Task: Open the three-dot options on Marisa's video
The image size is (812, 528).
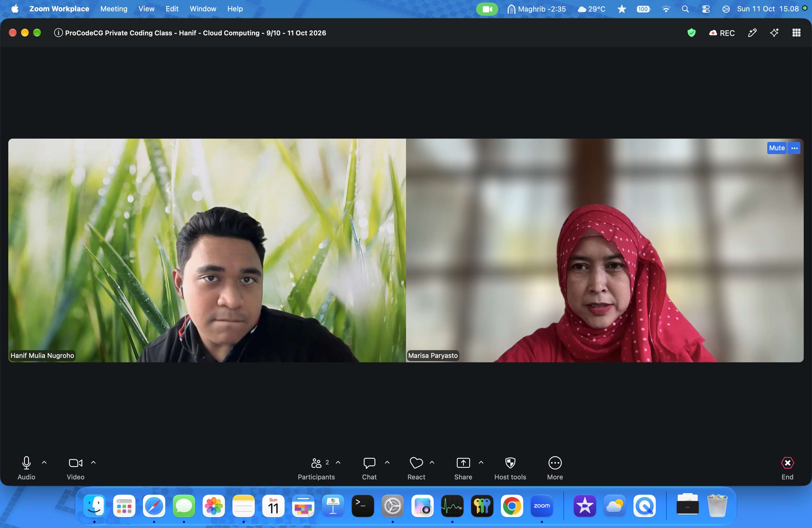Action: coord(794,148)
